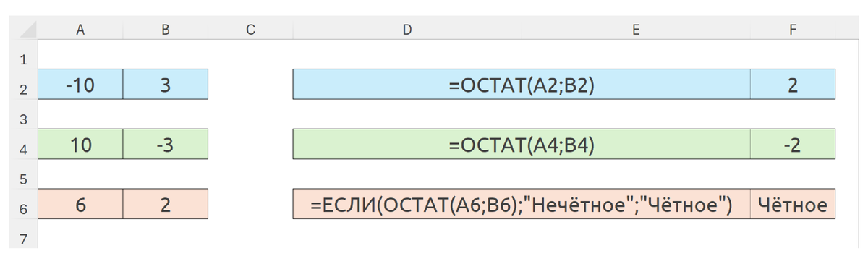Select column A header
Viewport: 868px width, 264px height.
80,30
